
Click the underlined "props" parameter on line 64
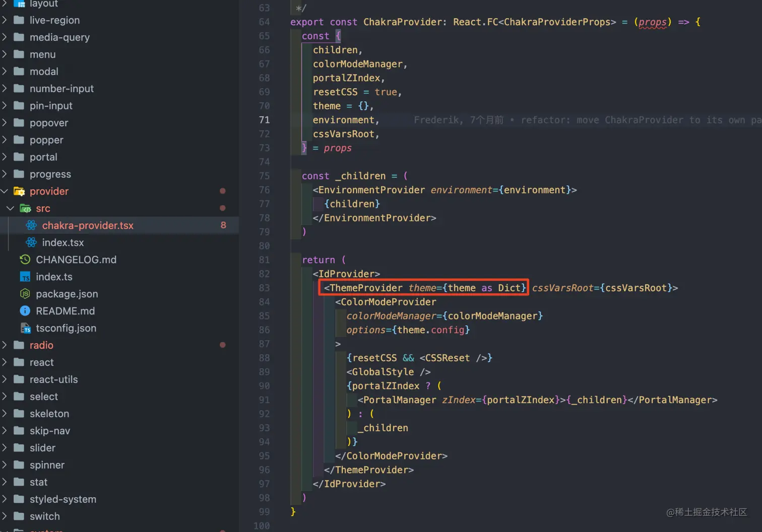(x=653, y=22)
